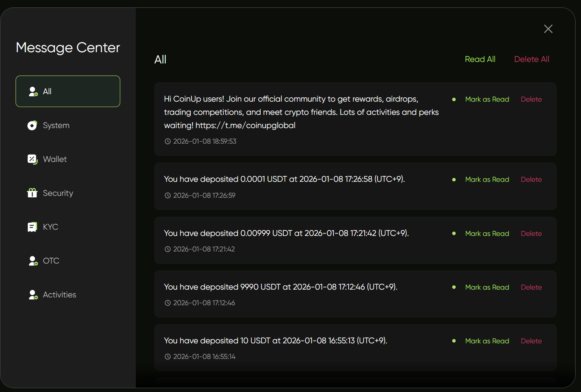Click the OTC person icon

(x=33, y=261)
